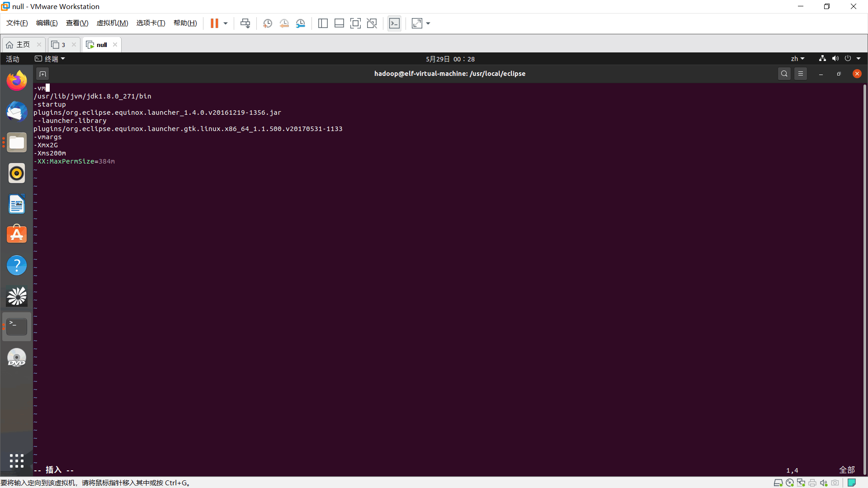Click the power icon in Ubuntu top bar
868x488 pixels.
coord(848,58)
